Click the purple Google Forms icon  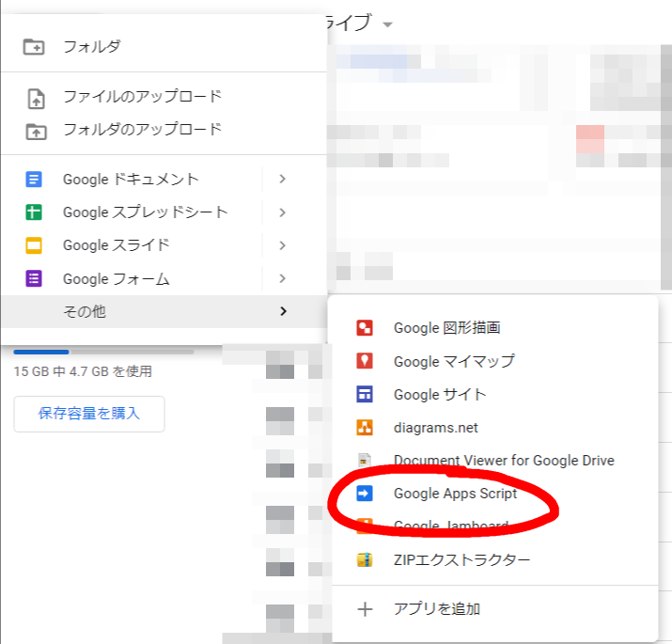[34, 278]
